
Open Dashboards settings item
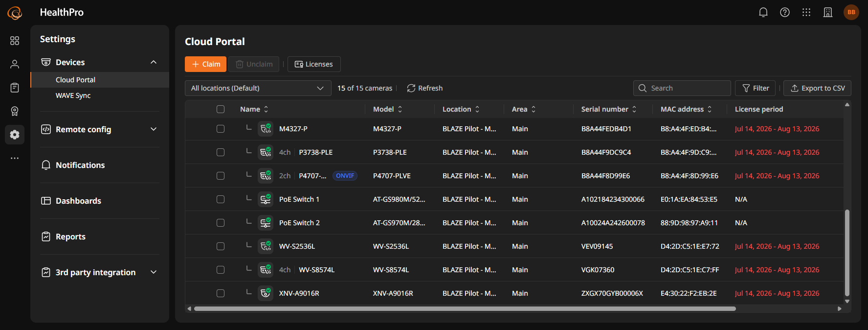(x=100, y=201)
